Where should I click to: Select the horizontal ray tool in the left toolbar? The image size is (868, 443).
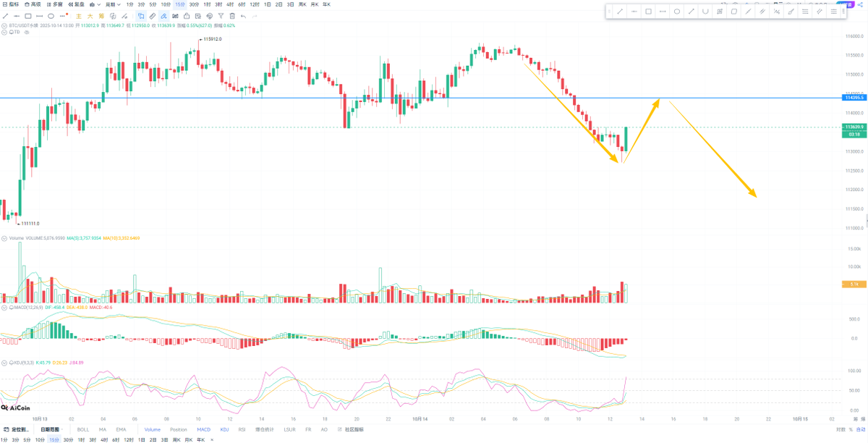(x=17, y=16)
